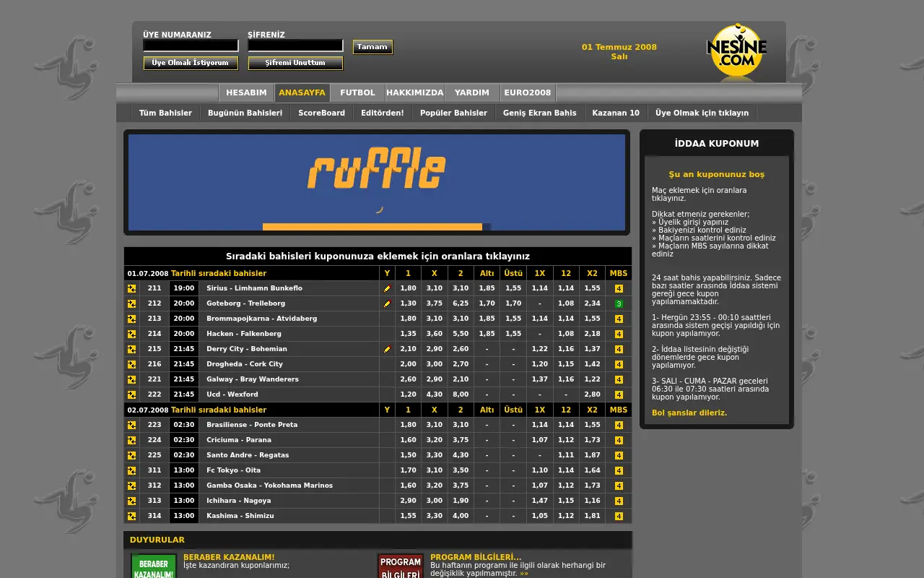Open the BERABER KAZANALIM! announcement link

coord(229,557)
